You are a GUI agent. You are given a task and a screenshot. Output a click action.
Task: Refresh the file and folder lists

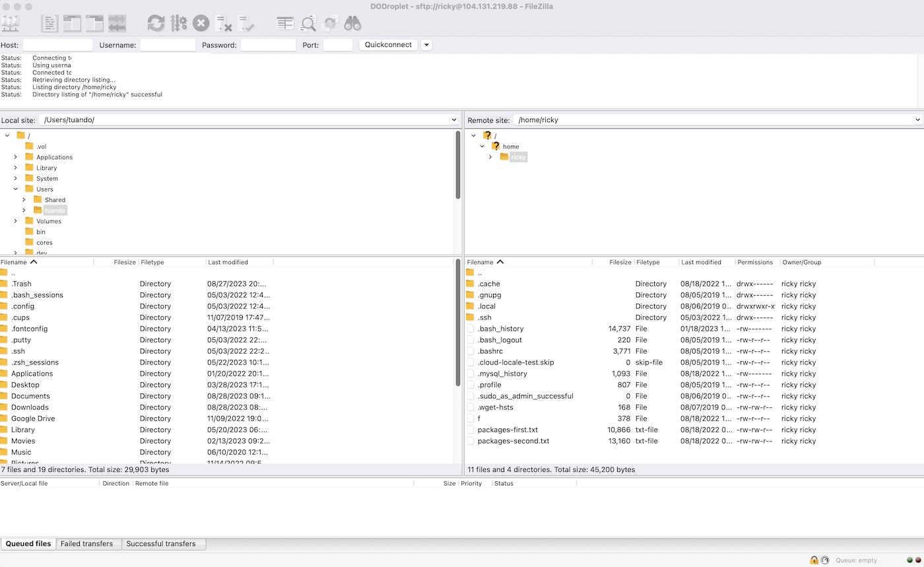click(156, 24)
